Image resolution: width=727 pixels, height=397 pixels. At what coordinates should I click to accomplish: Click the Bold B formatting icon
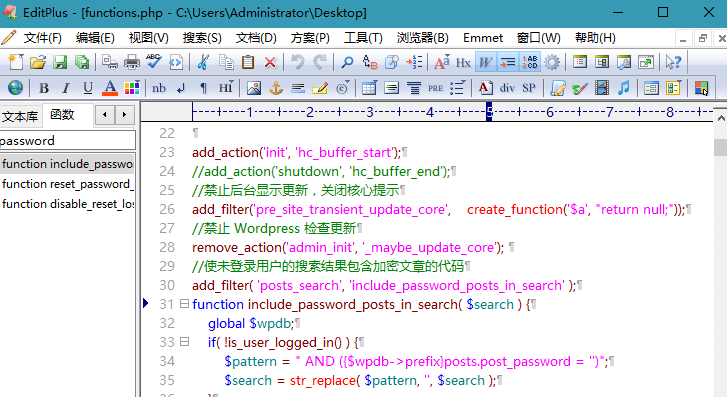pos(44,88)
